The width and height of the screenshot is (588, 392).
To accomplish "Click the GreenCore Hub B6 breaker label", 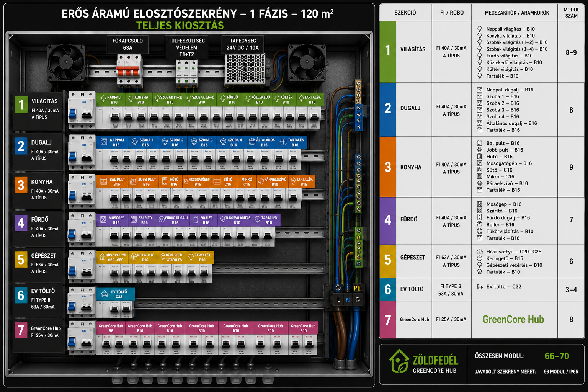I will click(x=111, y=328).
